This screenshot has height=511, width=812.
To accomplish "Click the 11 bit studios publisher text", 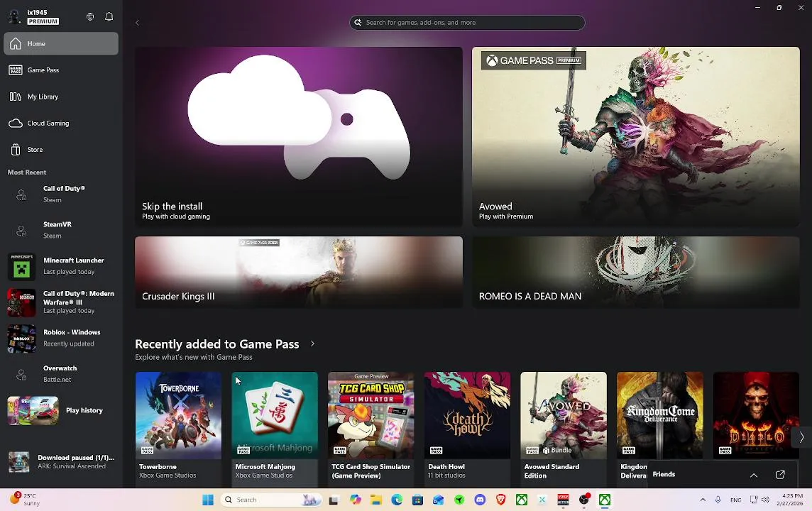I will coord(446,476).
